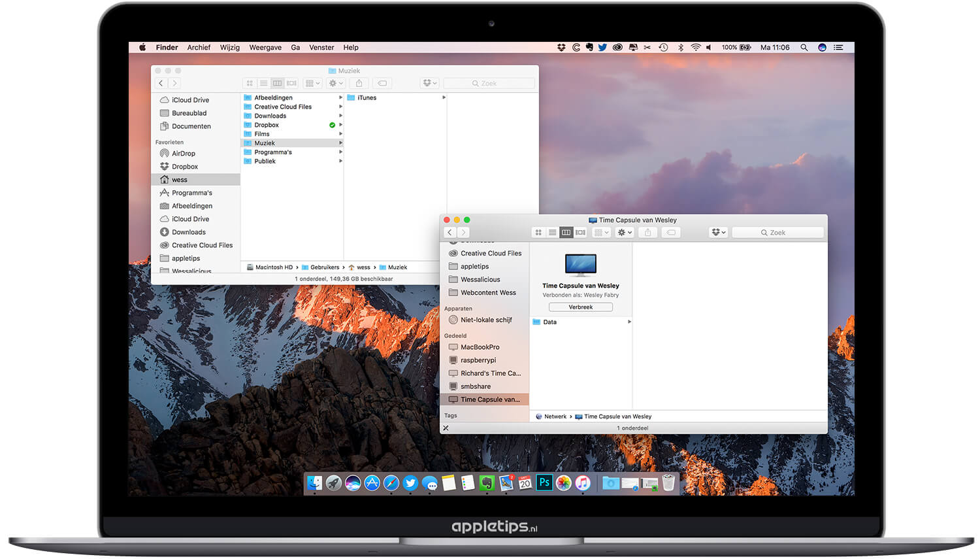Open arrange-by dropdown in Time Capsule window
This screenshot has width=980, height=559.
601,233
